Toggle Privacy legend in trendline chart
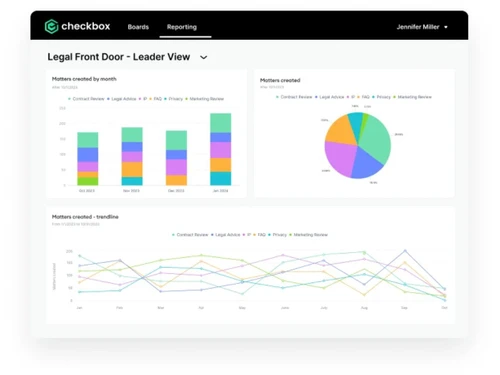This screenshot has height=375, width=500. tap(277, 235)
